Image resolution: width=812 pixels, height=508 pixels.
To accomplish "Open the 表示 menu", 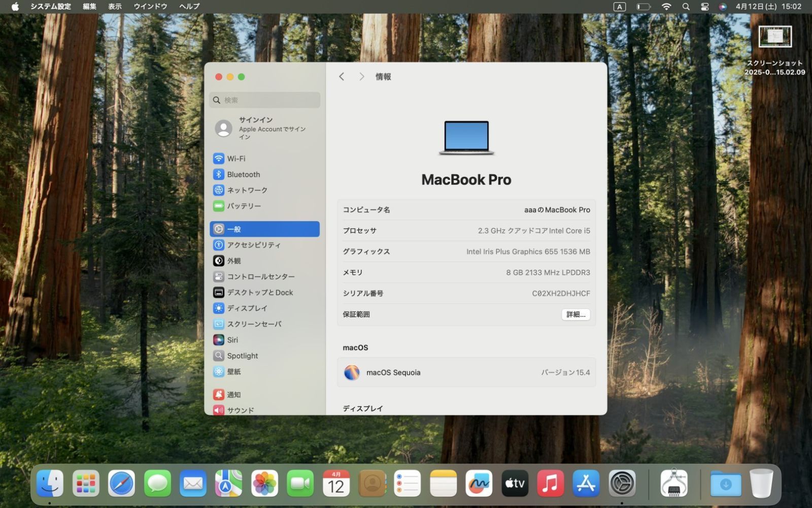I will pos(115,7).
